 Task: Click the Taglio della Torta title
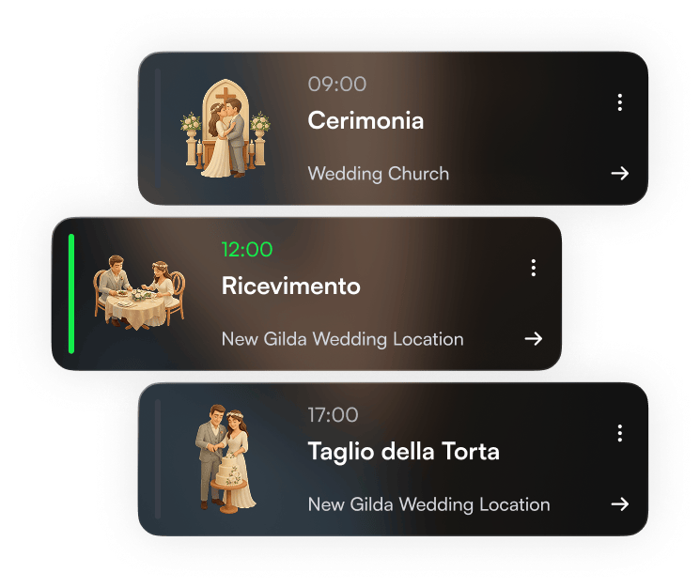[x=404, y=452]
